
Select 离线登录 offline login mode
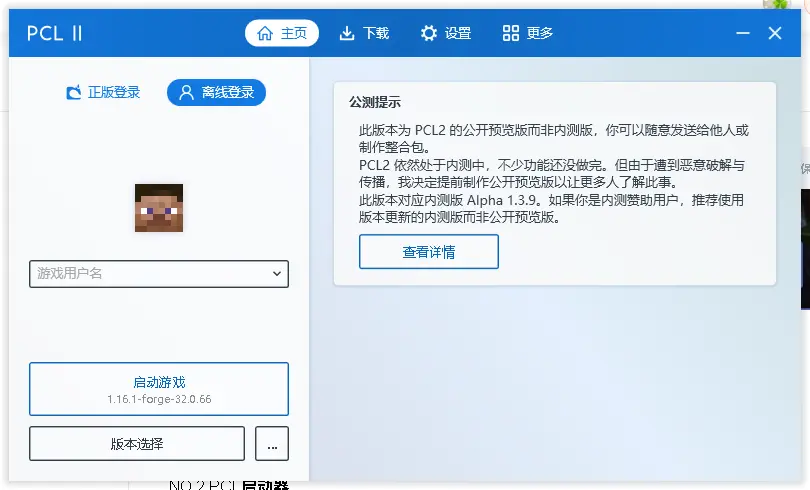pyautogui.click(x=216, y=92)
